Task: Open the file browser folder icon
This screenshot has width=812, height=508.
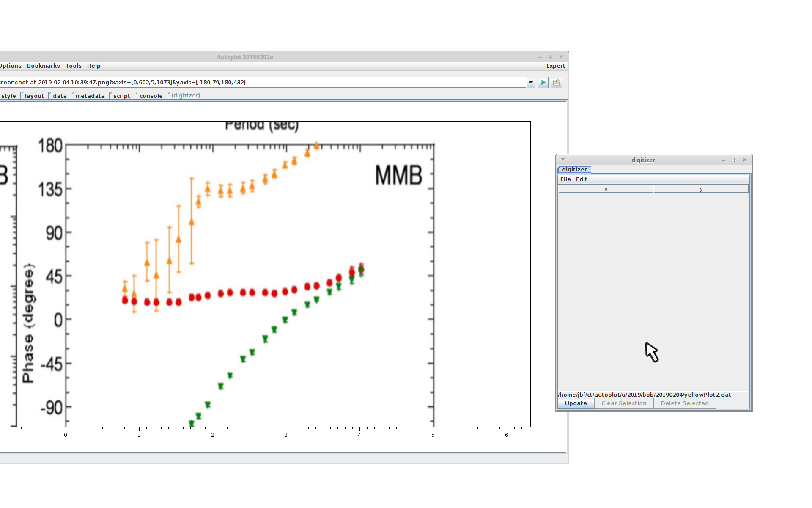Action: (557, 83)
